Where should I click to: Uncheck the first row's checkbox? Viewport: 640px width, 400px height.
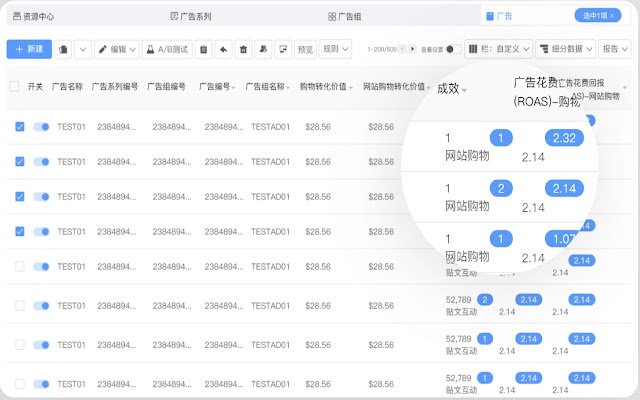20,127
